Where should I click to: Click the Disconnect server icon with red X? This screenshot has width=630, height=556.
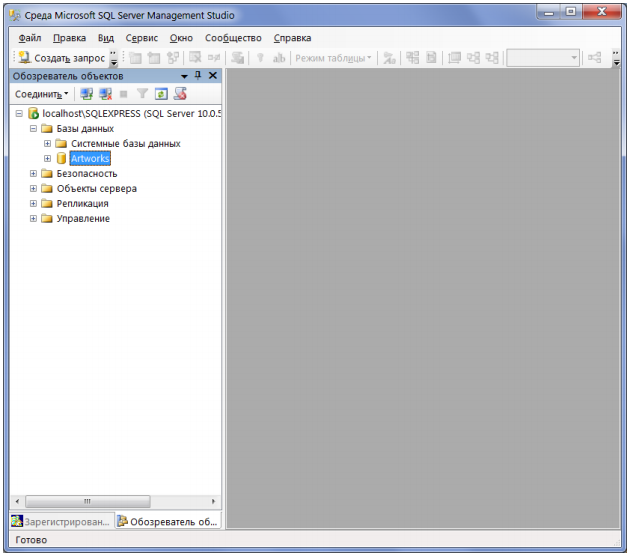106,94
